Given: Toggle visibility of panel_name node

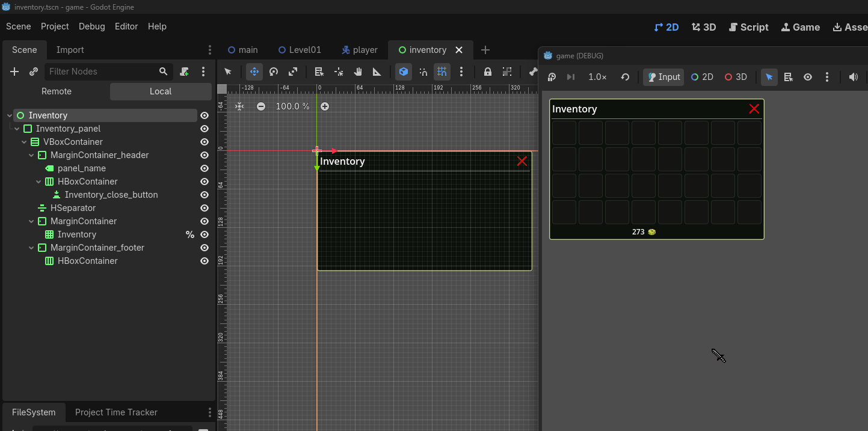Looking at the screenshot, I should [205, 168].
